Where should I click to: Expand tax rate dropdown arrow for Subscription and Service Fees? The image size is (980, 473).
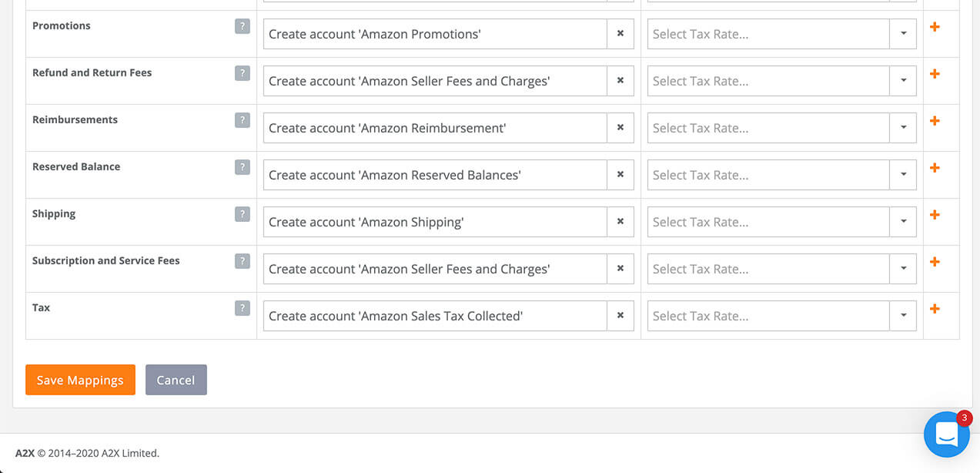click(x=903, y=269)
